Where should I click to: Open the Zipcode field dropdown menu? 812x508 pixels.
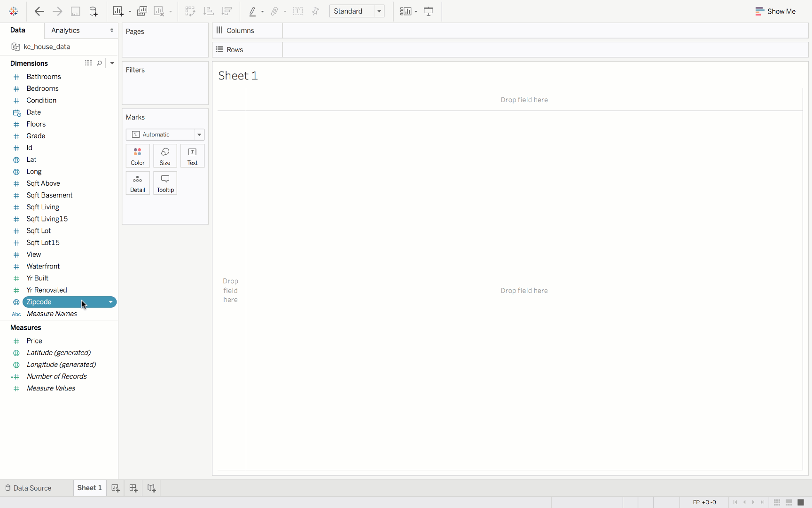[111, 302]
